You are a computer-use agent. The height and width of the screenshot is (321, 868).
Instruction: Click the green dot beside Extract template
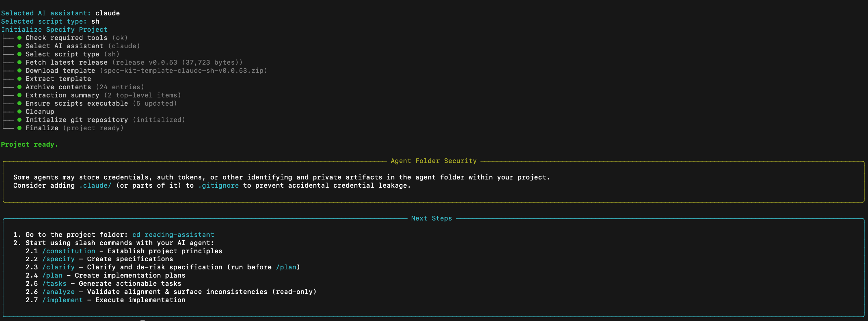(19, 79)
